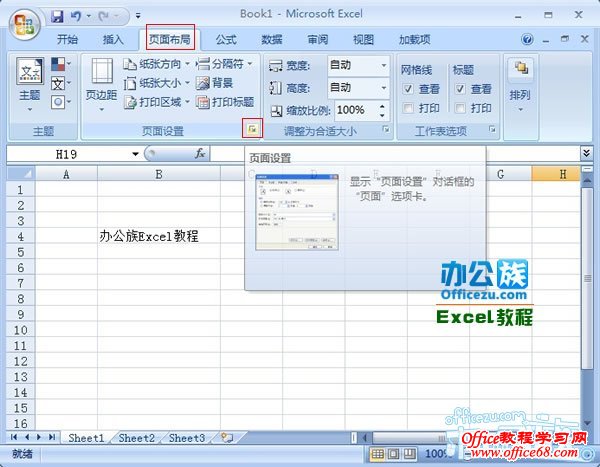
Task: Choose paper Orientation (纸张方向)
Action: pyautogui.click(x=156, y=64)
